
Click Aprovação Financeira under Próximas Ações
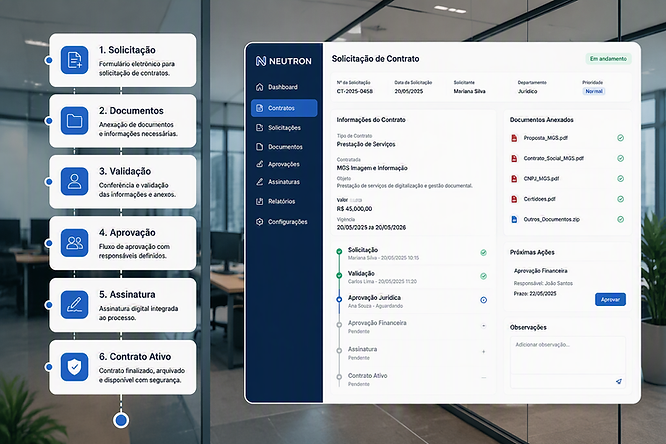tap(540, 271)
